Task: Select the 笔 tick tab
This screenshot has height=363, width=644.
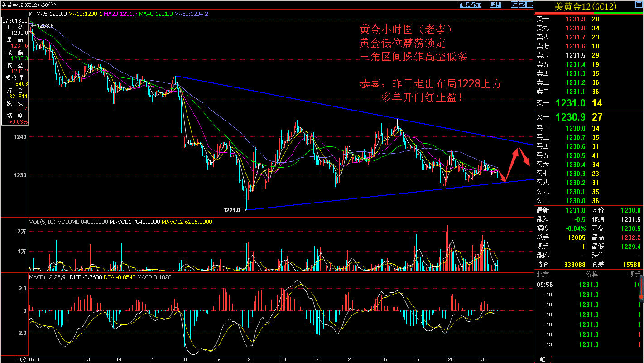Action: coord(543,359)
